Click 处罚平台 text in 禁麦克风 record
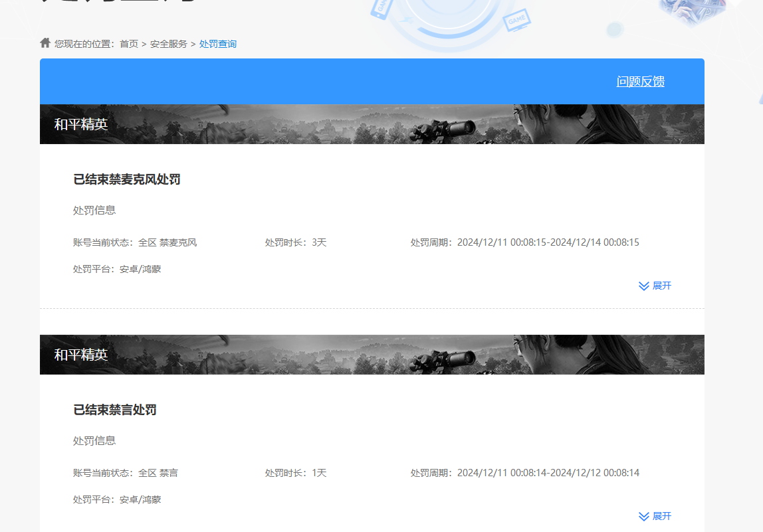The image size is (763, 532). (x=117, y=269)
